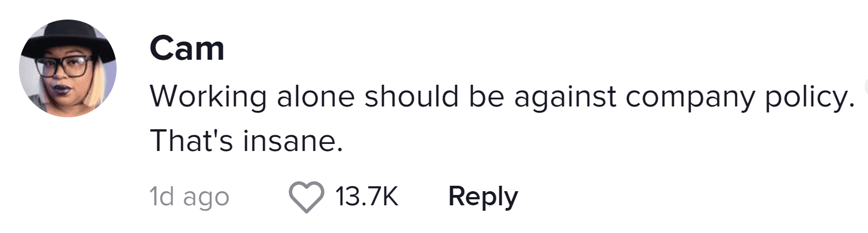The image size is (868, 233).
Task: Toggle the heart outline beside 13.7K
Action: (306, 197)
